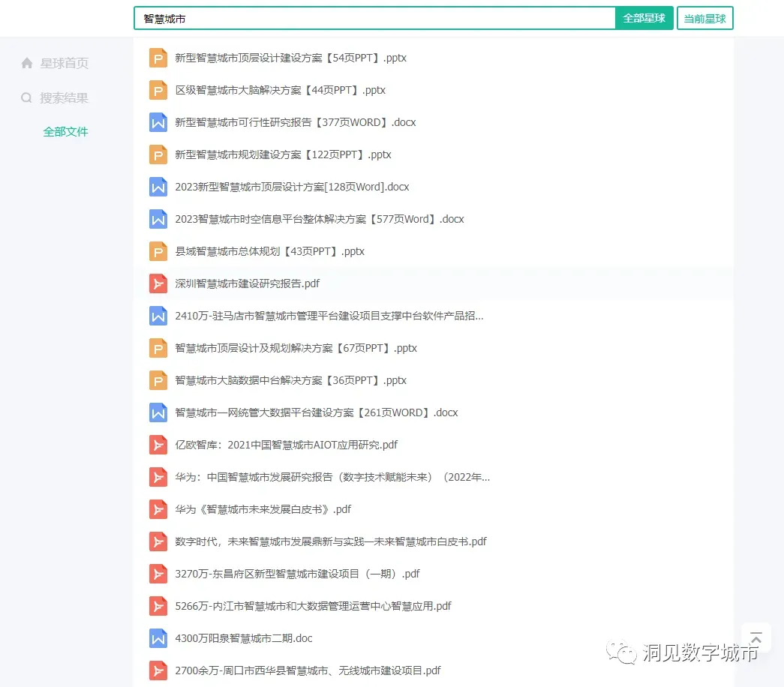Click Word icon for 智慧城市一网统管大数据平台建设方案

[x=158, y=412]
